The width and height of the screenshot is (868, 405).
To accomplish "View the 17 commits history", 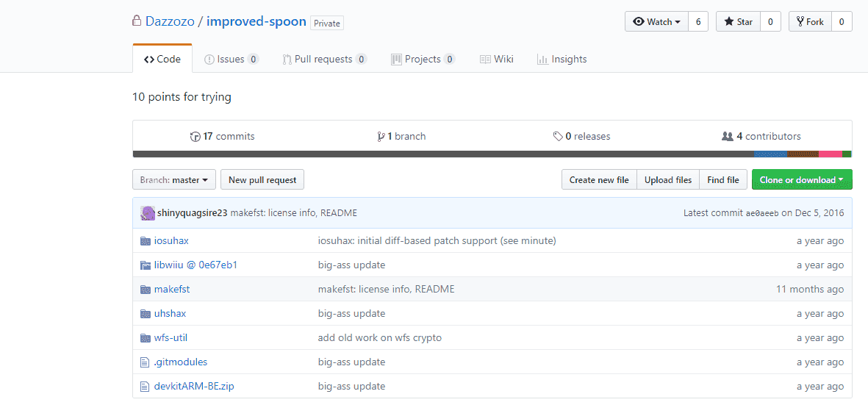I will click(x=223, y=136).
